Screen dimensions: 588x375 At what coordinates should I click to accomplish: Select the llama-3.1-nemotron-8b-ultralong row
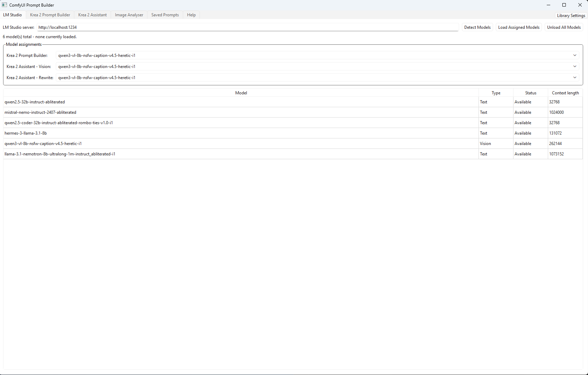(293, 154)
